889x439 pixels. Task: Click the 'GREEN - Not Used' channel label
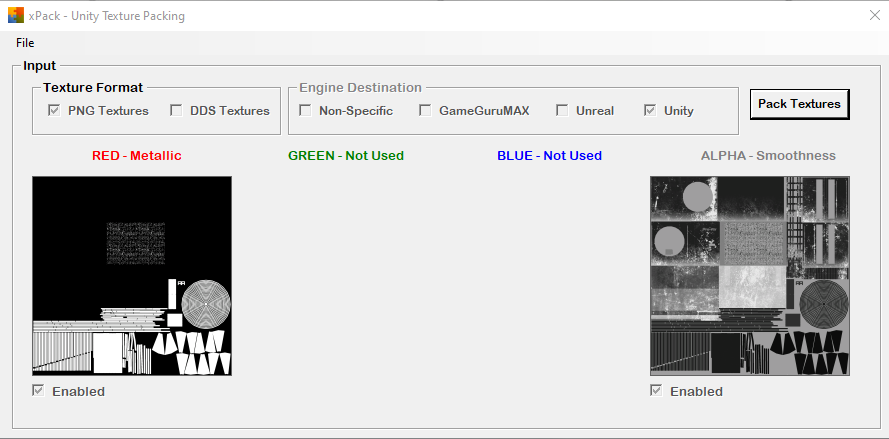pyautogui.click(x=346, y=155)
